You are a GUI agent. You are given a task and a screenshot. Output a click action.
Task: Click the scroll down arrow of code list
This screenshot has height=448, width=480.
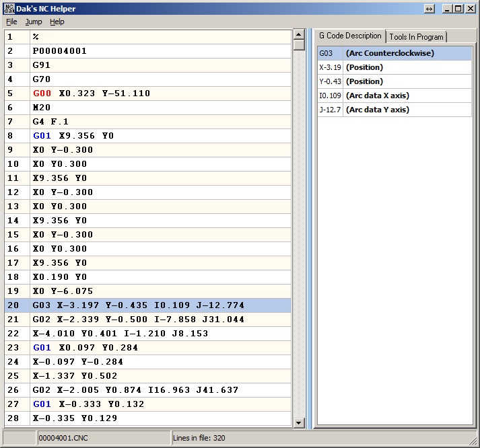(300, 422)
